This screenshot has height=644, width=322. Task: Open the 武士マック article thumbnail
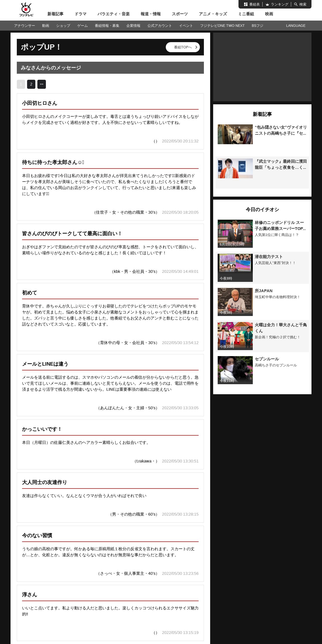pyautogui.click(x=235, y=168)
